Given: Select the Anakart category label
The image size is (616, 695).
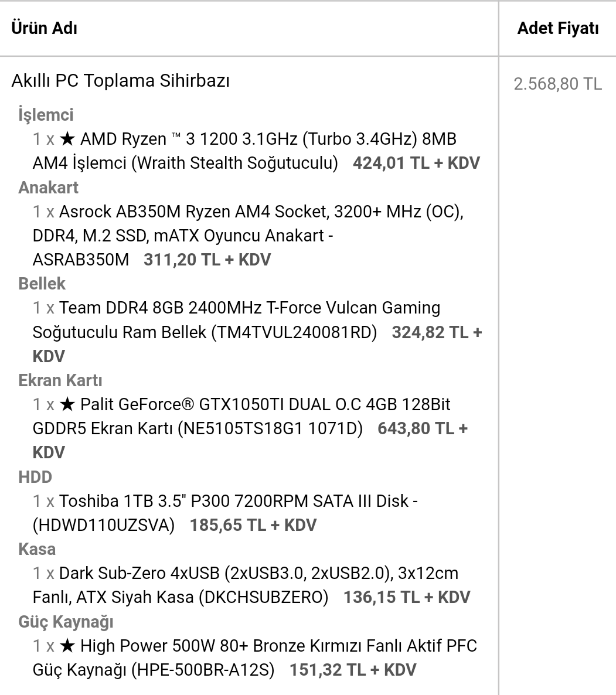Looking at the screenshot, I should (x=48, y=188).
